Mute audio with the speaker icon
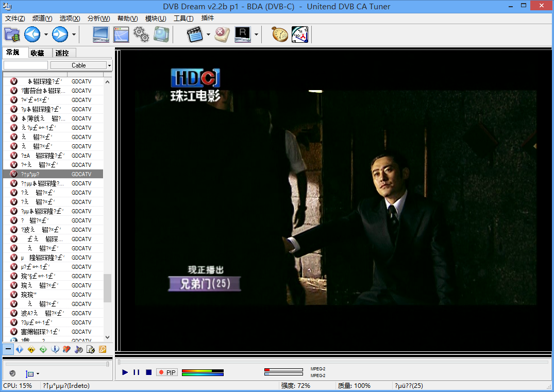The image size is (554, 392). click(x=12, y=373)
